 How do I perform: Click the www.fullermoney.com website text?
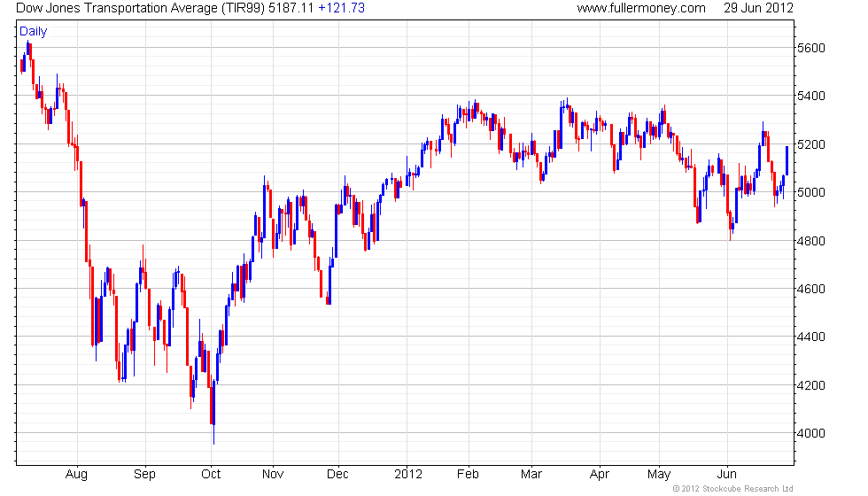tap(641, 8)
